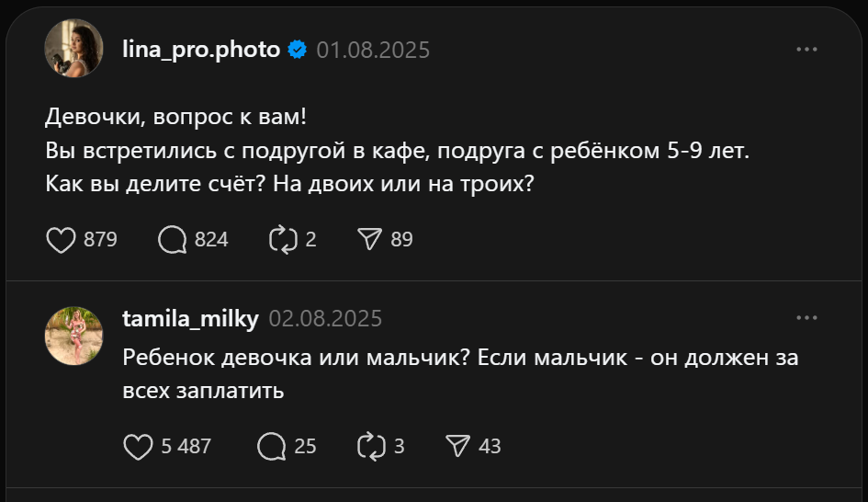Viewport: 868px width, 502px height.
Task: Click the 01.08.2025 post date
Action: pyautogui.click(x=373, y=50)
